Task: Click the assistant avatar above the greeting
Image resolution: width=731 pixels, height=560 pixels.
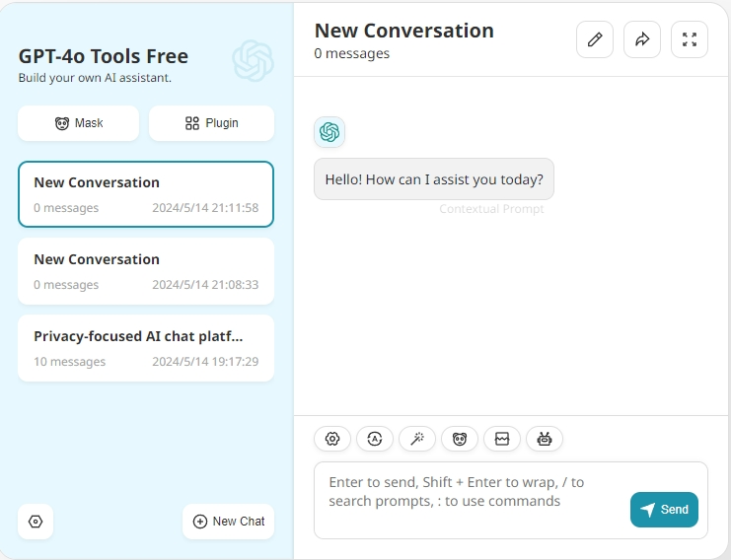Action: point(329,132)
